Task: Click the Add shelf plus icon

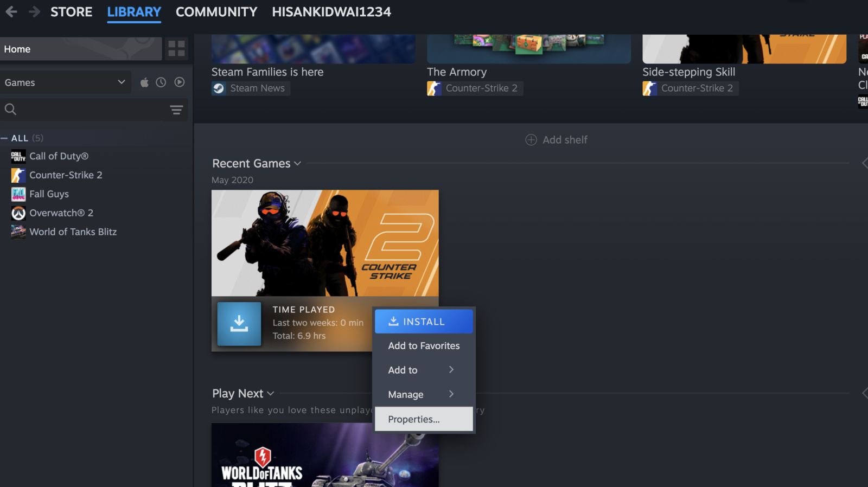Action: coord(531,140)
